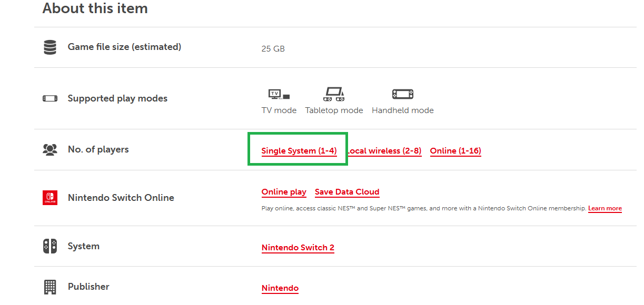Screen dimensions: 644x305
Task: Select the Tabletop mode icon
Action: 334,94
